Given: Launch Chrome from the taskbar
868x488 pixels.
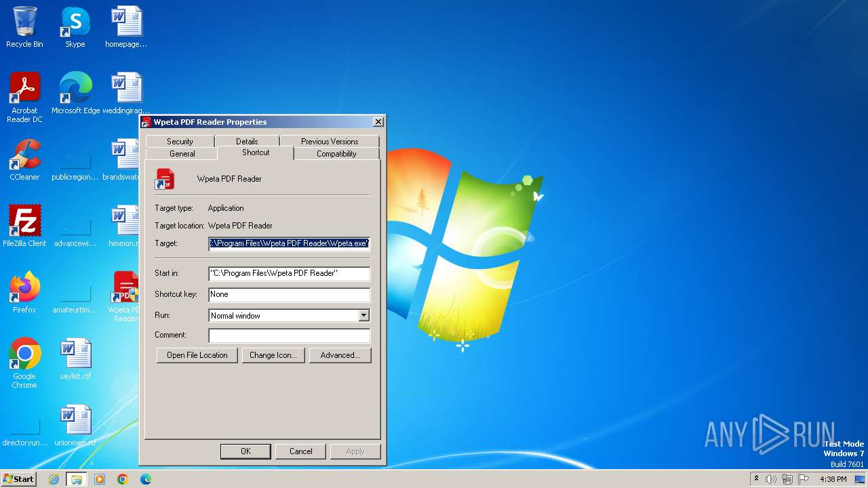Looking at the screenshot, I should (123, 479).
